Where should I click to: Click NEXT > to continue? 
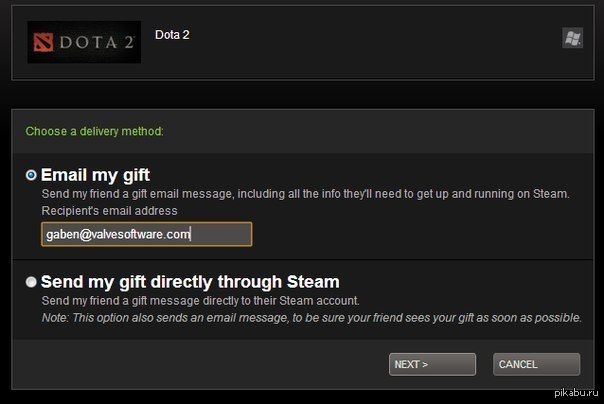pos(432,364)
